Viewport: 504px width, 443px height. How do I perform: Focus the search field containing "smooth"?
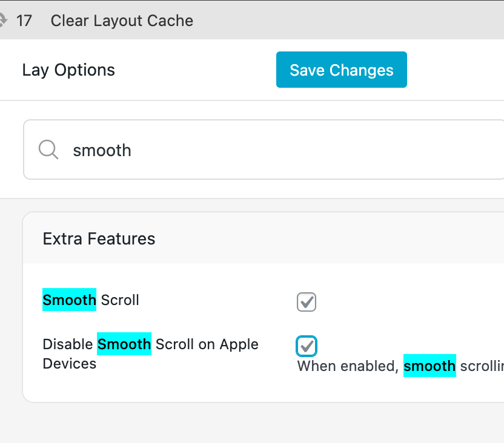pyautogui.click(x=273, y=150)
